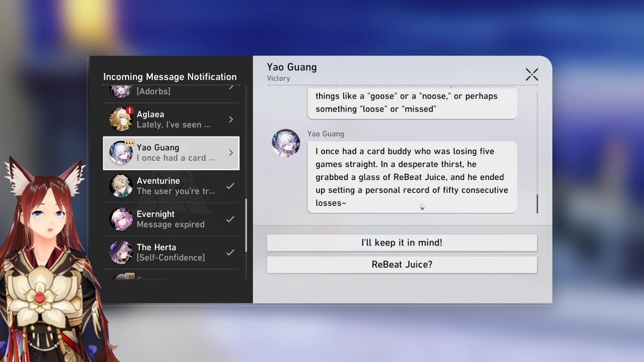Select Yao Guang's avatar in the contact list
Image resolution: width=644 pixels, height=362 pixels.
pos(121,153)
